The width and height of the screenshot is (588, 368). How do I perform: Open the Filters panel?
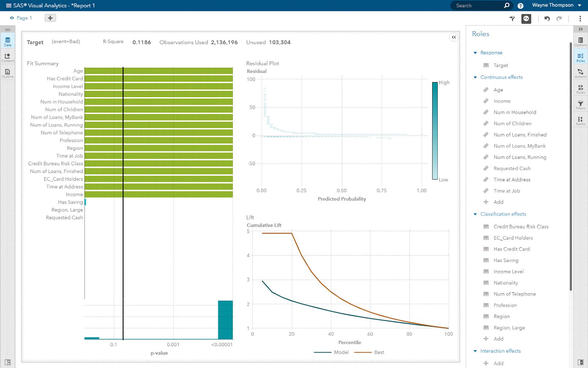tap(581, 105)
